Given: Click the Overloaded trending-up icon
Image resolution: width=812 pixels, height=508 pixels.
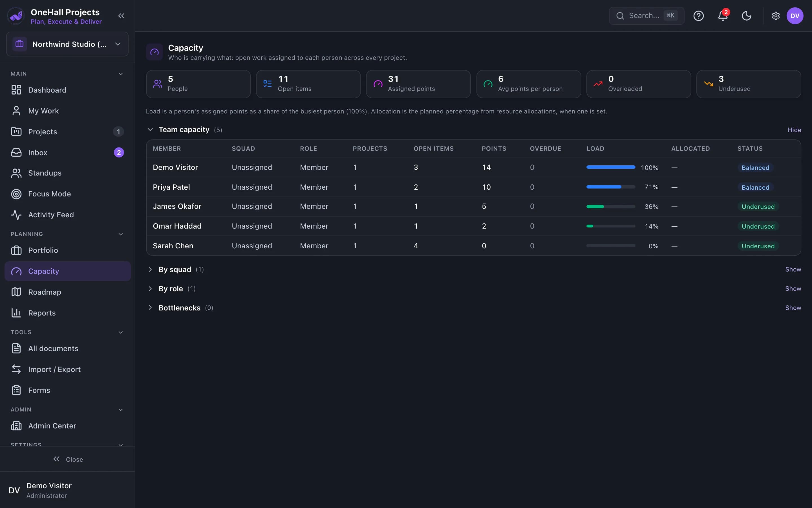Looking at the screenshot, I should click(x=598, y=84).
